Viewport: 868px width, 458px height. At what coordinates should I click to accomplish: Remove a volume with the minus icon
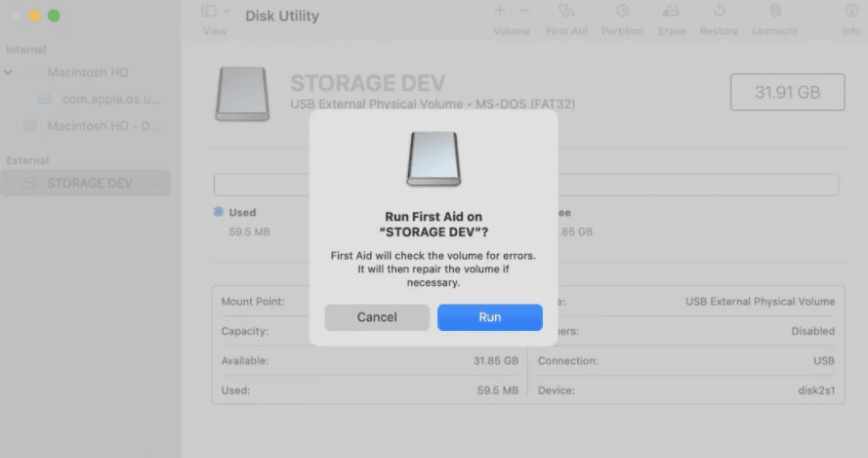(523, 11)
